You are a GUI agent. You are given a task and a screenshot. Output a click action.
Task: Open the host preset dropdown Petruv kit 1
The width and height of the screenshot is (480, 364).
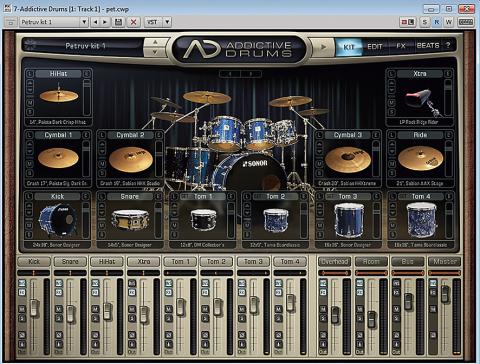(53, 22)
